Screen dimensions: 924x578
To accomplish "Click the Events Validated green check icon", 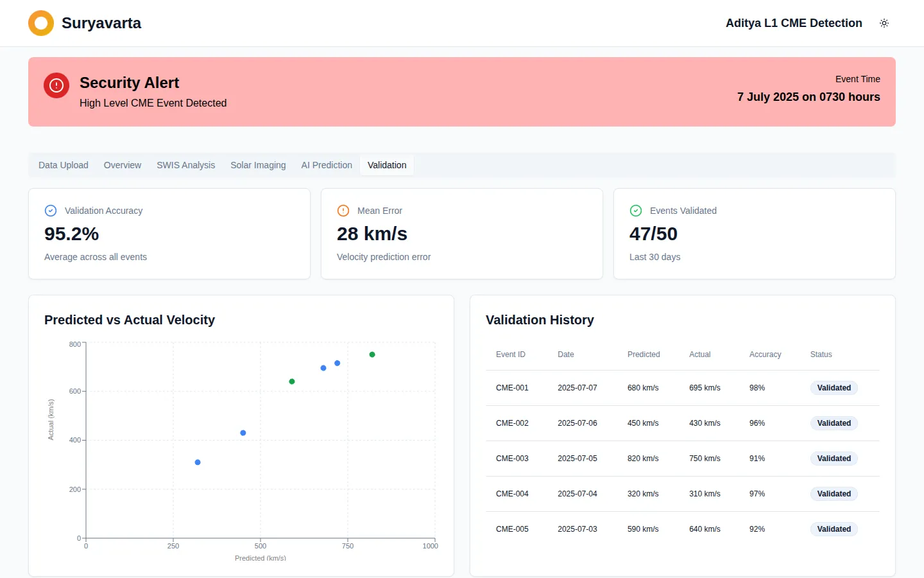I will point(636,211).
